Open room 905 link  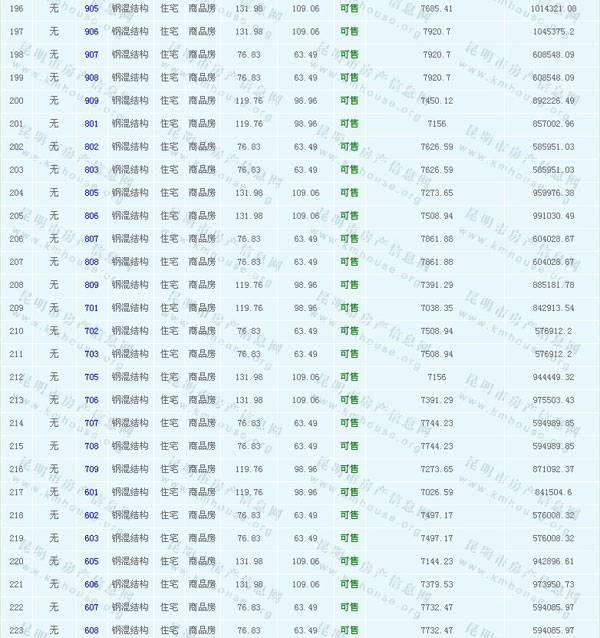(92, 8)
